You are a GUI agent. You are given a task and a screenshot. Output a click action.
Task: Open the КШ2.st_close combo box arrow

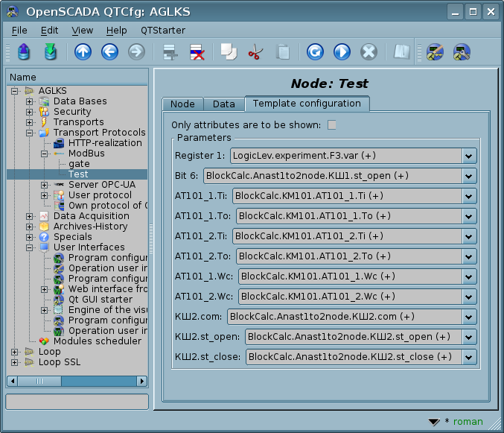468,357
